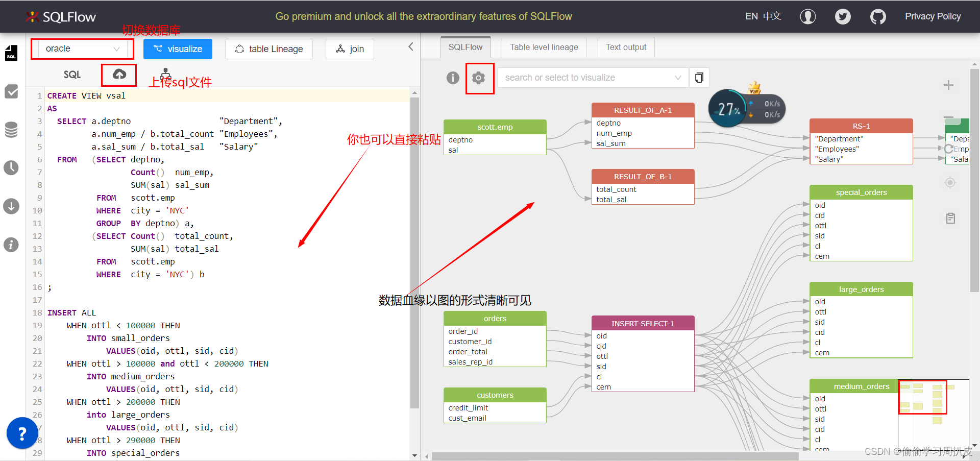Click line 18 INSERT ALL in editor
The width and height of the screenshot is (980, 461).
(71, 313)
